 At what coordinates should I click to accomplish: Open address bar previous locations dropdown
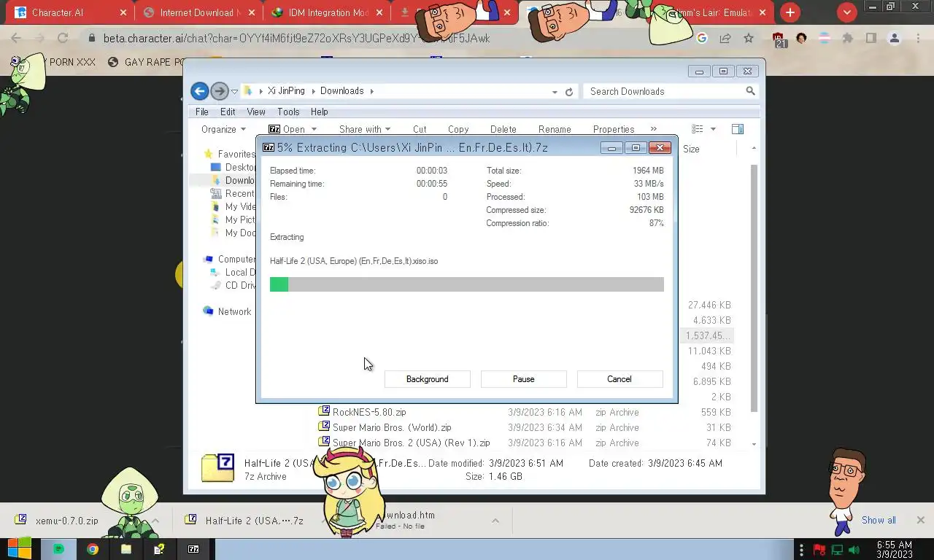[555, 92]
